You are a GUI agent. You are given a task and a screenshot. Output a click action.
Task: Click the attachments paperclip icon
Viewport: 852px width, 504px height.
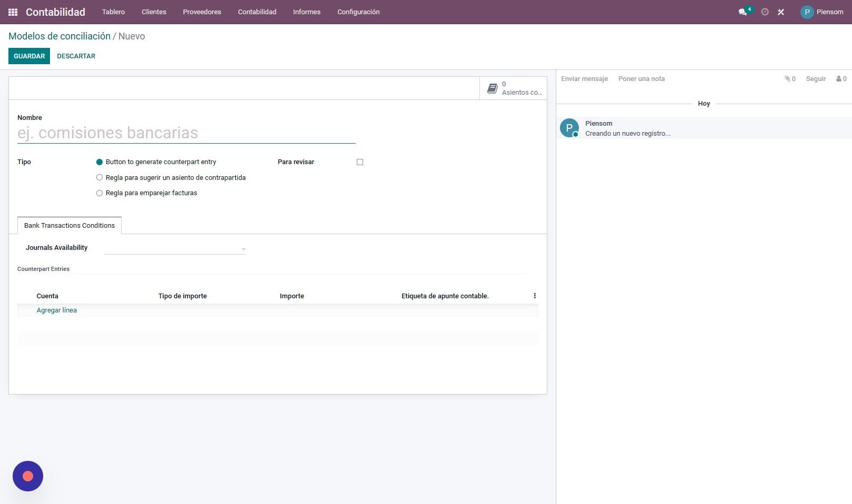[787, 79]
